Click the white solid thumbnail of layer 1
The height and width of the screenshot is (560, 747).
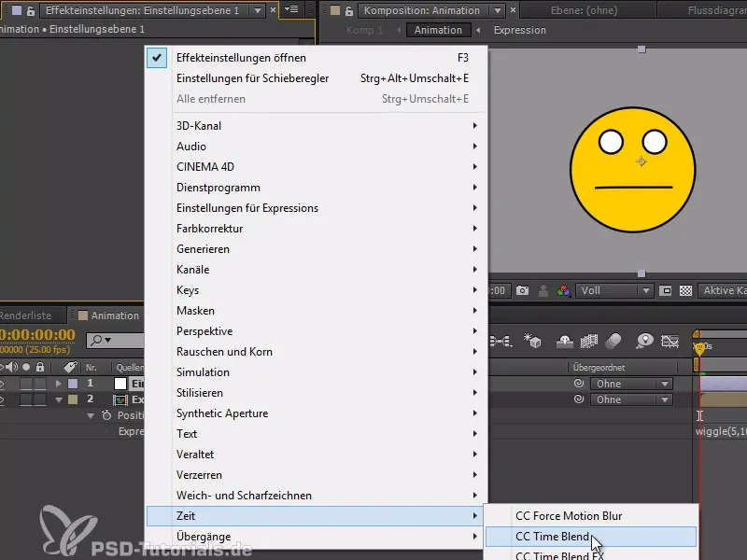click(x=120, y=384)
